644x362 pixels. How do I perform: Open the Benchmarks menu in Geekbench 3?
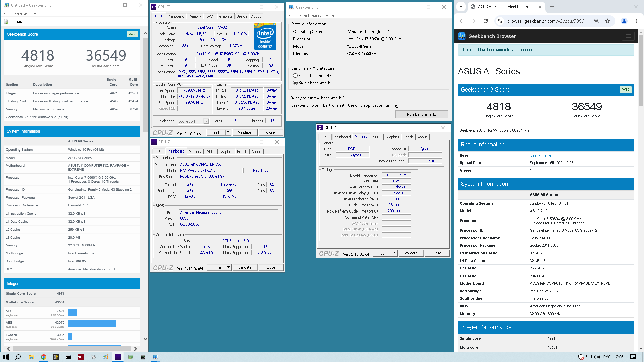310,16
